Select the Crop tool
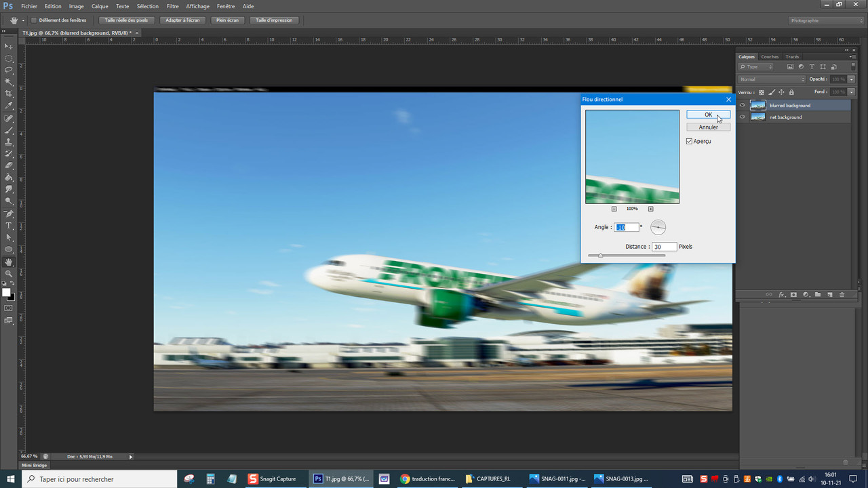The image size is (868, 488). [9, 94]
